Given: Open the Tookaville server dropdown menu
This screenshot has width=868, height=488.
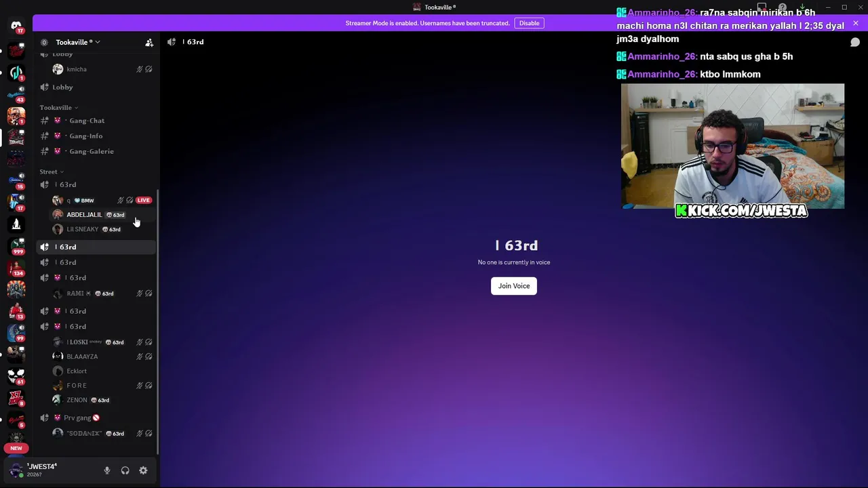Looking at the screenshot, I should [x=78, y=42].
